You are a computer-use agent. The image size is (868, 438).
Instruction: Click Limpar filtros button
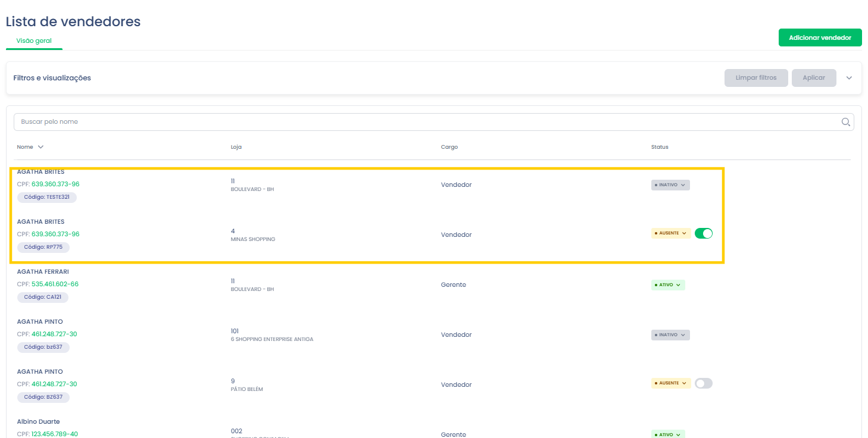(x=756, y=78)
